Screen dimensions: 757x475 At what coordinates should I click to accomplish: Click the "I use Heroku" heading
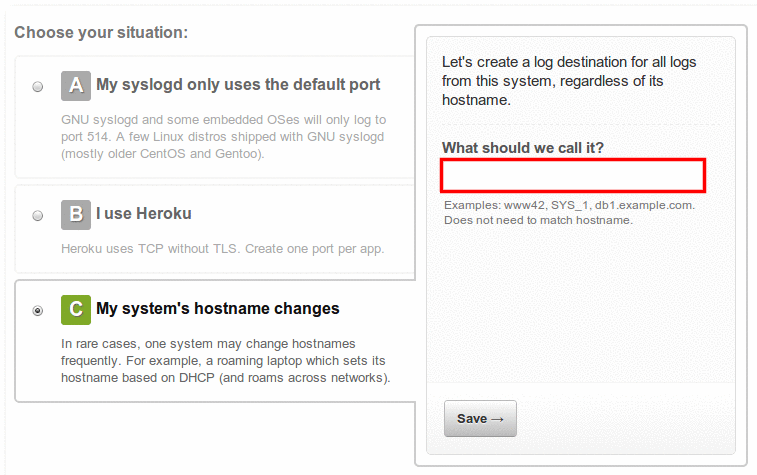click(x=143, y=214)
